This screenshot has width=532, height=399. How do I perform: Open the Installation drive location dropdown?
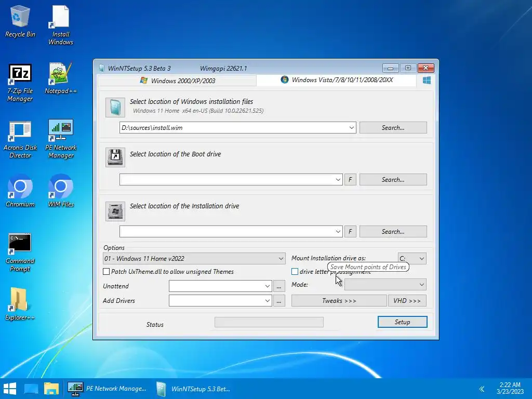coord(338,231)
